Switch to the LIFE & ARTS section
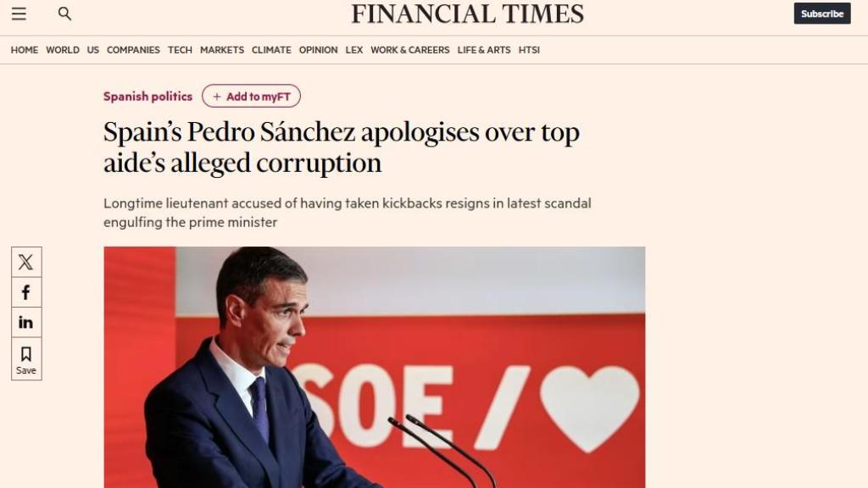This screenshot has width=868, height=488. click(483, 50)
